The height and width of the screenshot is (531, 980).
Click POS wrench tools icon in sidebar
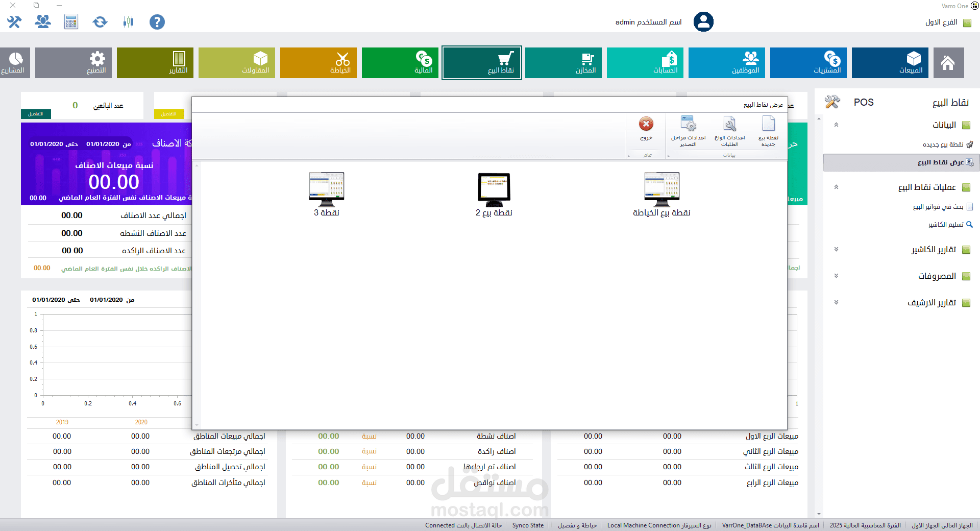click(832, 102)
